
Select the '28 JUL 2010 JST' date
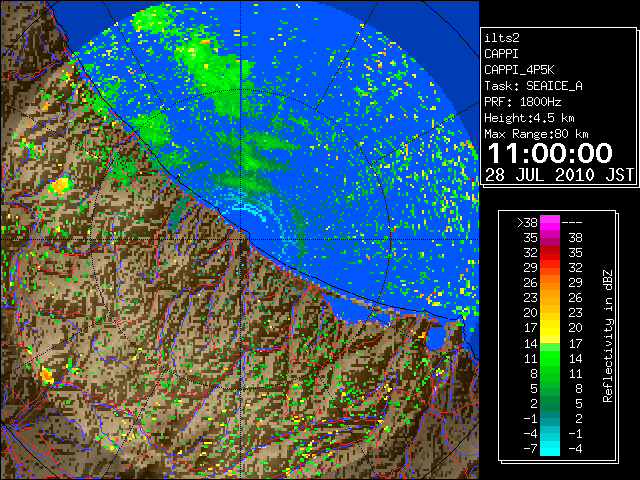click(559, 175)
